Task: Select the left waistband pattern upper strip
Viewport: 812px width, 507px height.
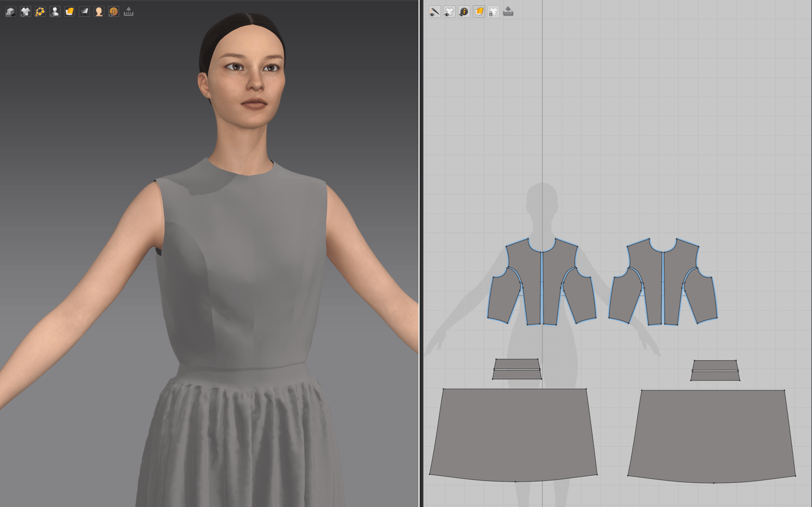Action: coord(517,364)
